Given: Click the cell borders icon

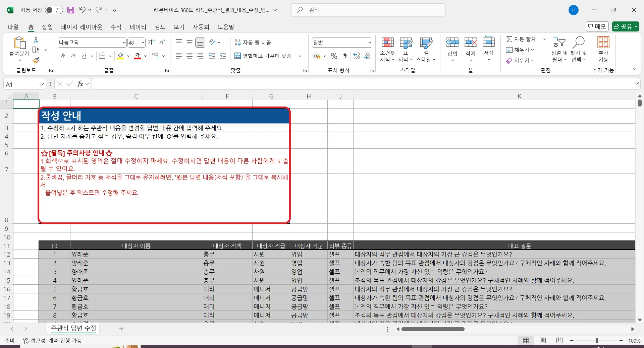Looking at the screenshot, I should tap(102, 56).
